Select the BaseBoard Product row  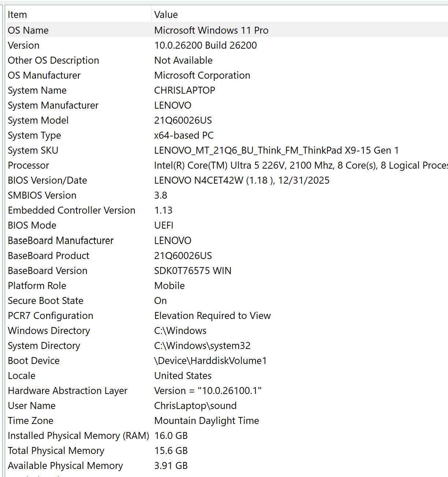(227, 256)
